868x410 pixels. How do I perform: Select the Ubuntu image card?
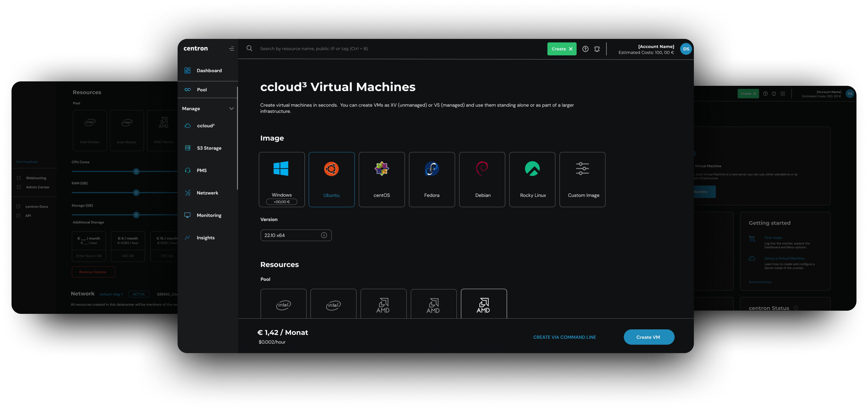[332, 179]
